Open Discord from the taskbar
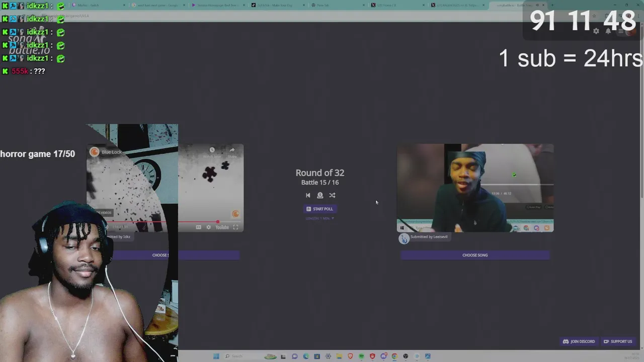The width and height of the screenshot is (644, 362). 383,356
